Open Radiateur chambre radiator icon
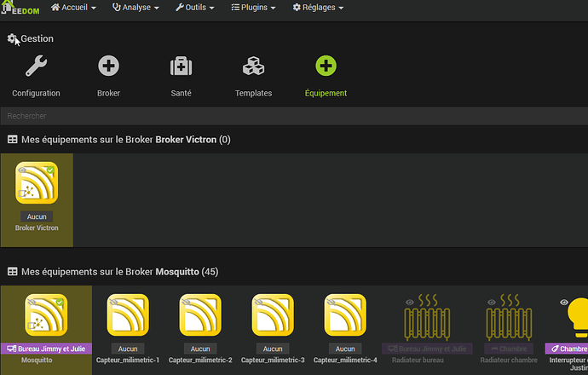This screenshot has width=588, height=375. pos(509,317)
